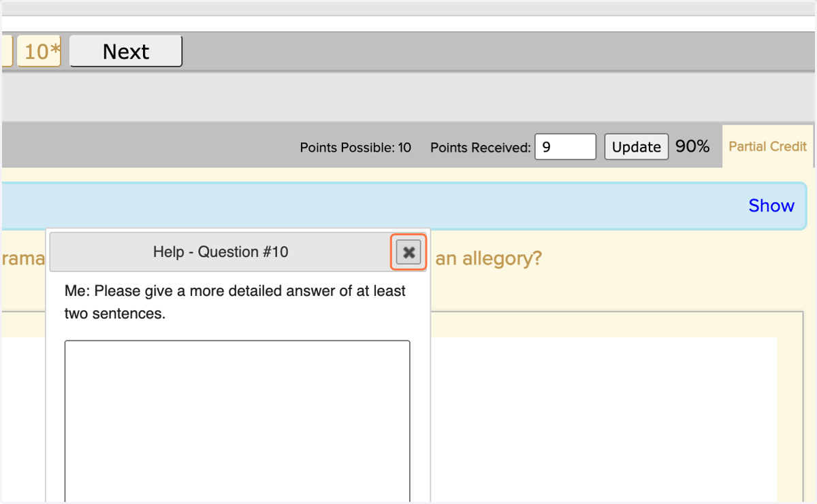Click the 'Me: Please give a more detailed answer' message
Image resolution: width=817 pixels, height=504 pixels.
235,303
